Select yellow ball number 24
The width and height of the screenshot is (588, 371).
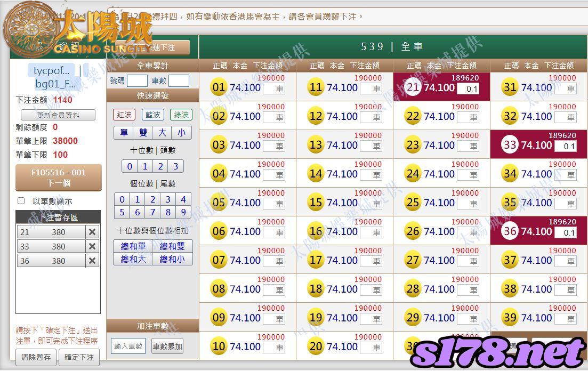[413, 173]
